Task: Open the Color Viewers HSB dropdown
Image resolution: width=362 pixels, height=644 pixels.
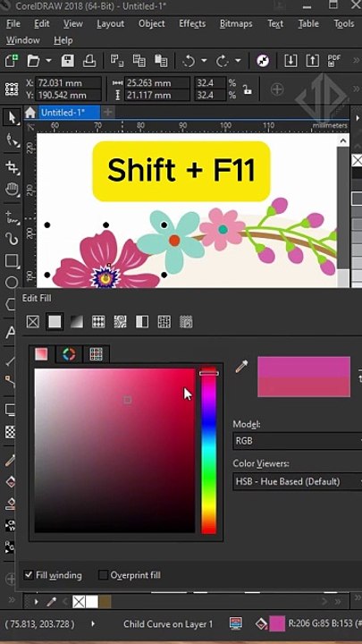Action: 297,481
